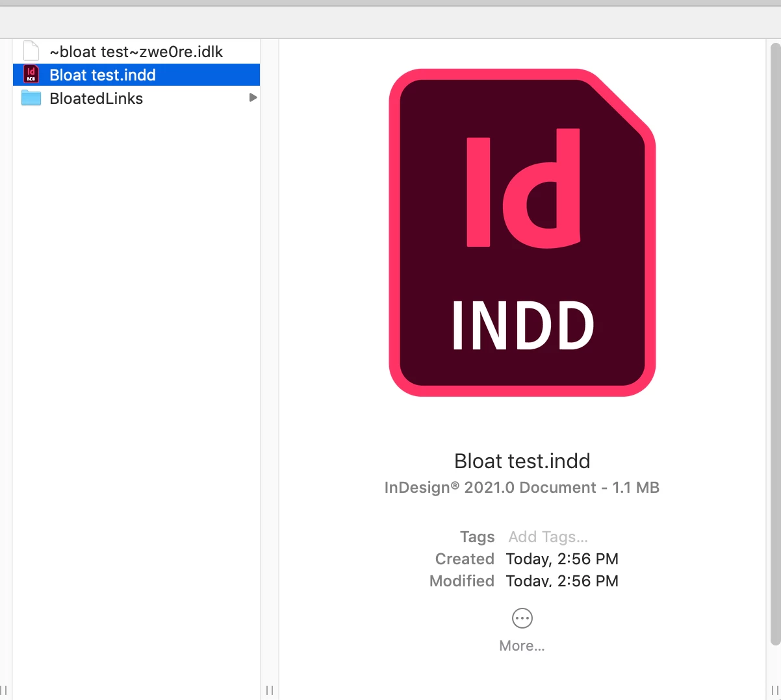Click the Bloat test.indd title in preview

[522, 461]
